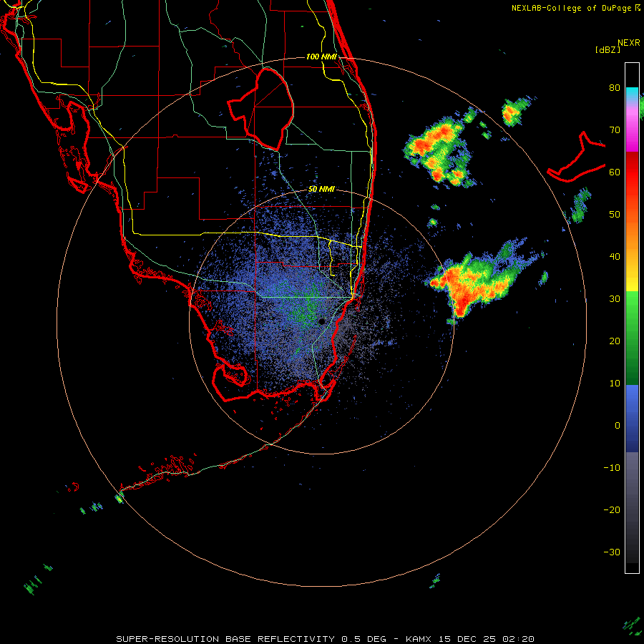Pick the red segment of dBZ color bar
This screenshot has height=644, width=644.
point(632,172)
